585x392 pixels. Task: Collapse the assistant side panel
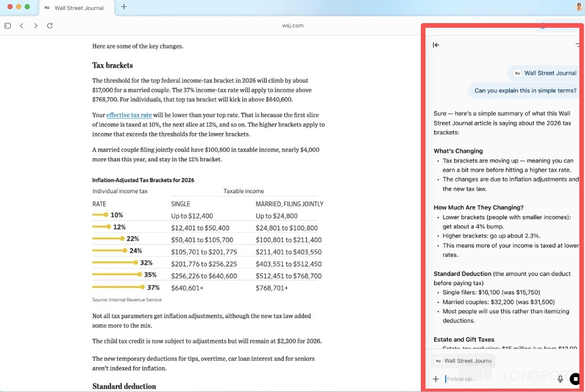click(x=436, y=45)
